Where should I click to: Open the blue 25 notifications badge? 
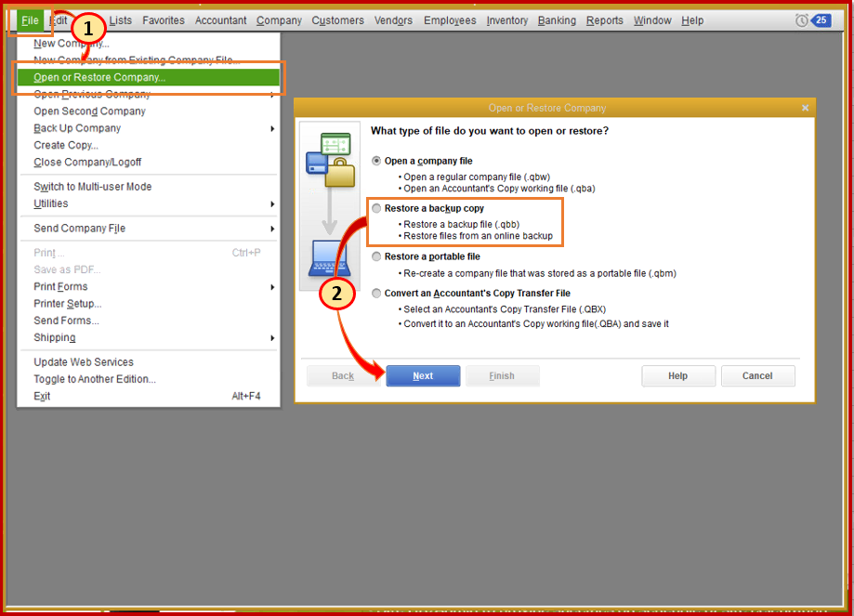pyautogui.click(x=821, y=20)
